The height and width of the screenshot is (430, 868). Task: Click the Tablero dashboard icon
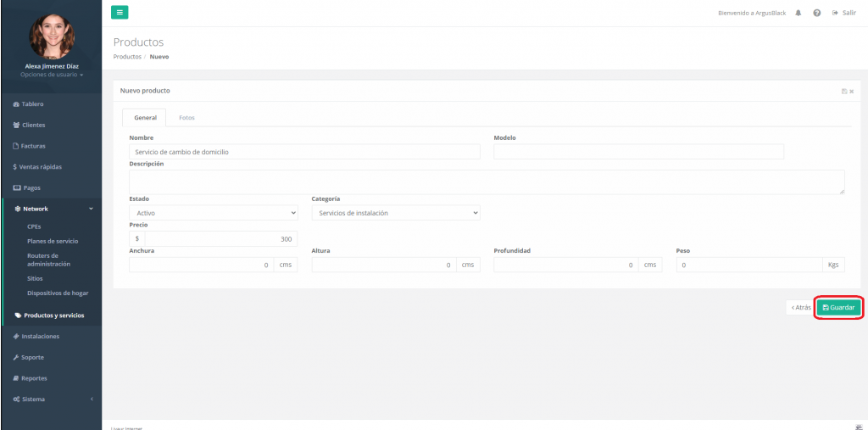click(x=16, y=104)
